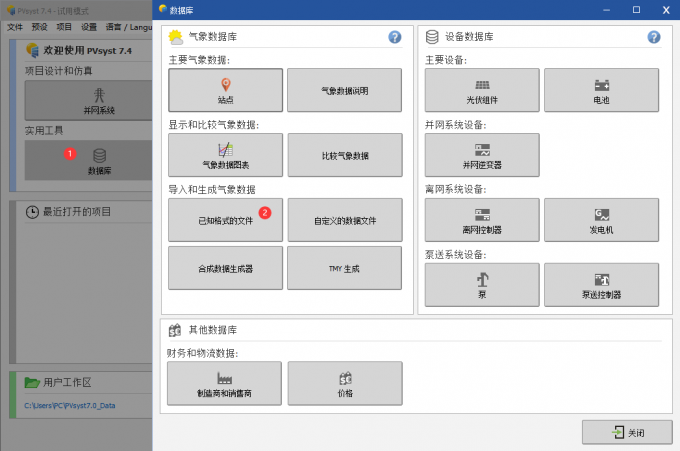The image size is (680, 451).
Task: Open 离网控制器 standalone controllers
Action: point(482,220)
